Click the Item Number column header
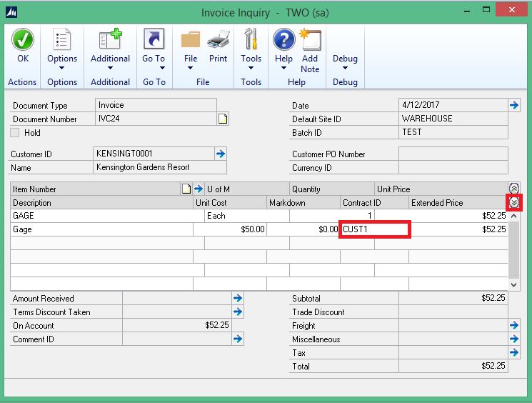 click(x=96, y=189)
